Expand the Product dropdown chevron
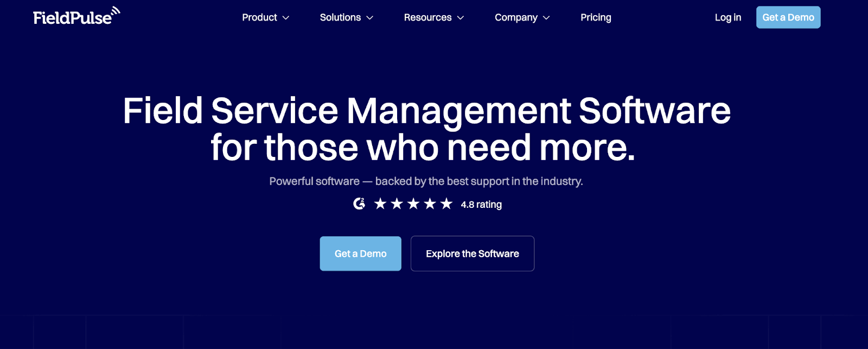This screenshot has height=349, width=868. tap(286, 18)
